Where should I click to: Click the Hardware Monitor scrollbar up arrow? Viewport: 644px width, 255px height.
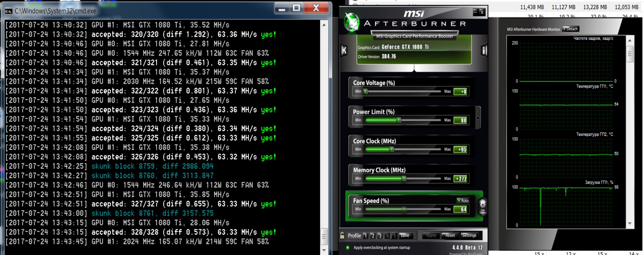630,40
